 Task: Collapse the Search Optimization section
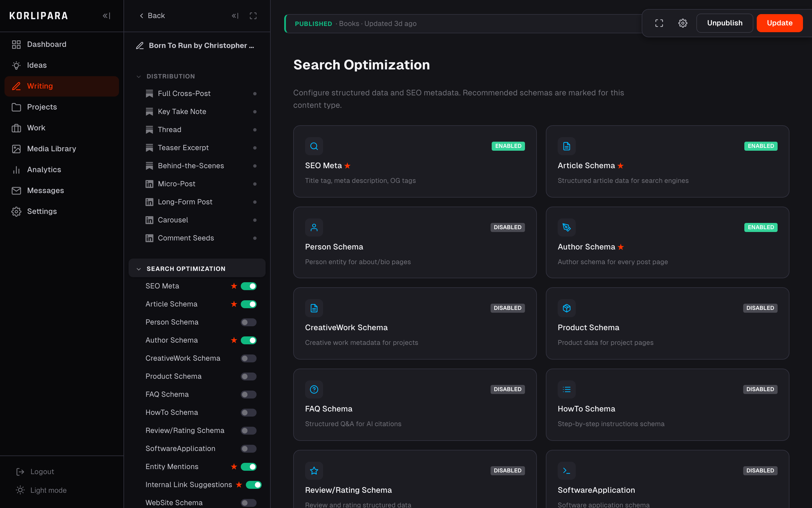(x=139, y=269)
